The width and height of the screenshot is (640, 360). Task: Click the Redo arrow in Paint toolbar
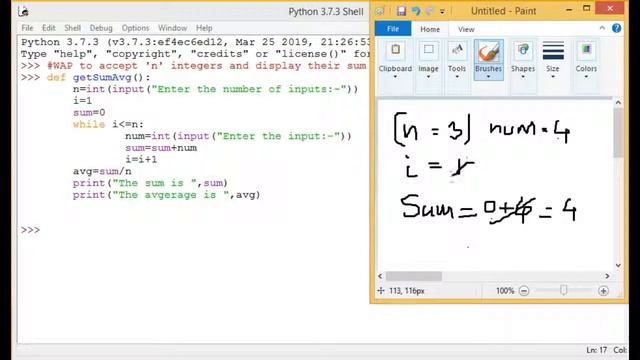tap(430, 11)
